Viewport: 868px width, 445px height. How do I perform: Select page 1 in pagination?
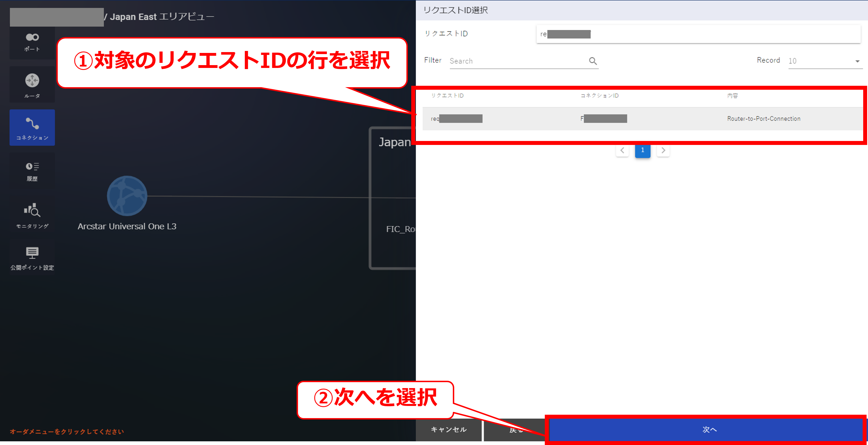pyautogui.click(x=642, y=150)
